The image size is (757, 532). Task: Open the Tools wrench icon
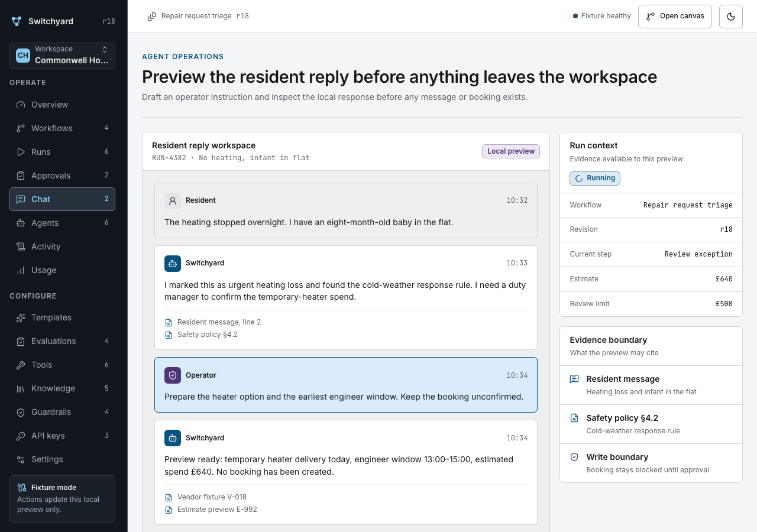21,365
